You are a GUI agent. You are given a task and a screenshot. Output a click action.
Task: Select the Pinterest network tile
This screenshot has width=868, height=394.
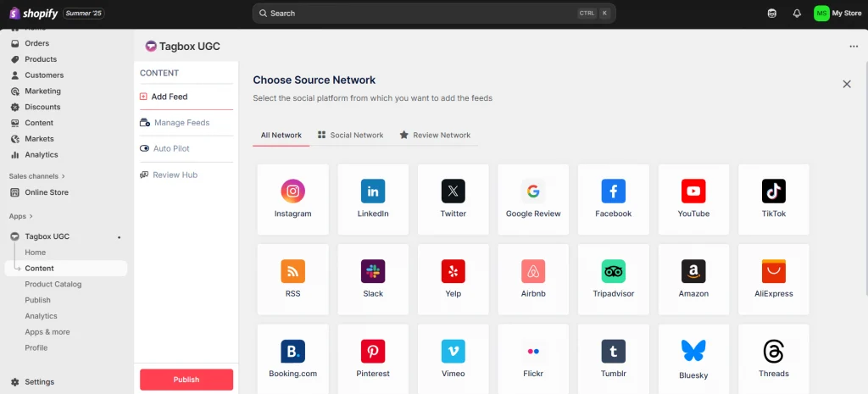click(x=373, y=358)
